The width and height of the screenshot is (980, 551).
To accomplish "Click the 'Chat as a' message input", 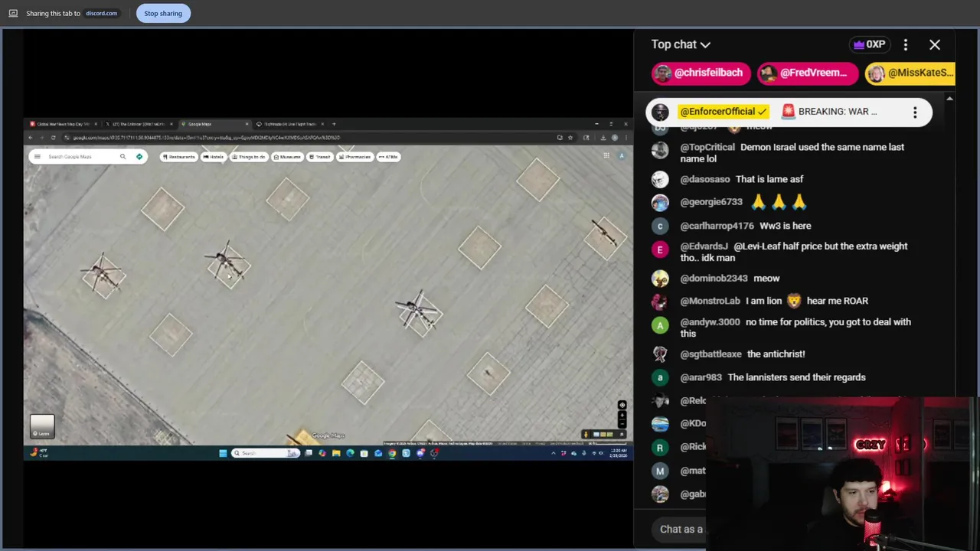I will [x=681, y=529].
